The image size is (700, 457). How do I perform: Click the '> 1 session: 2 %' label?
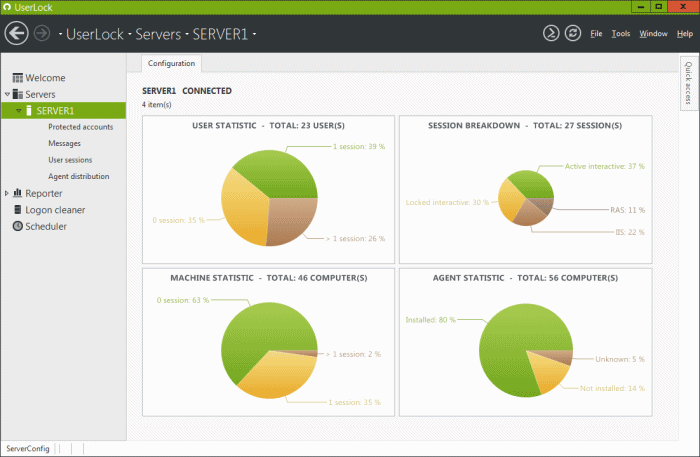point(353,354)
